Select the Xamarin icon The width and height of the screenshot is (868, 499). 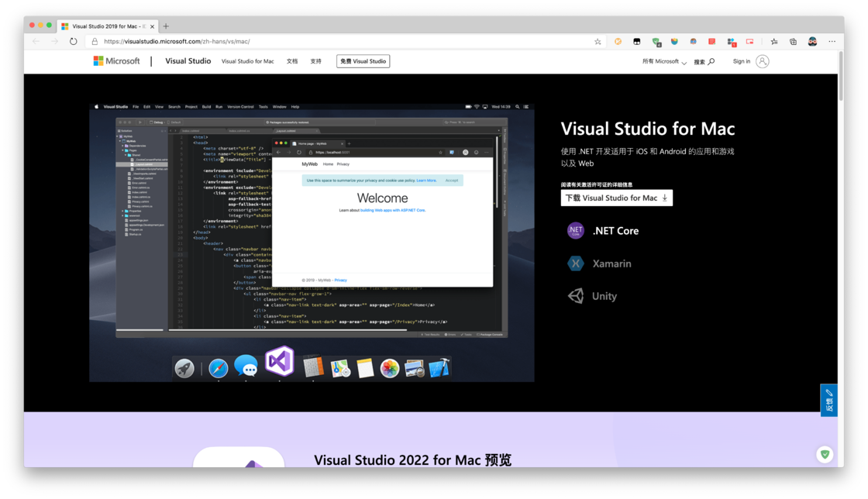click(576, 263)
